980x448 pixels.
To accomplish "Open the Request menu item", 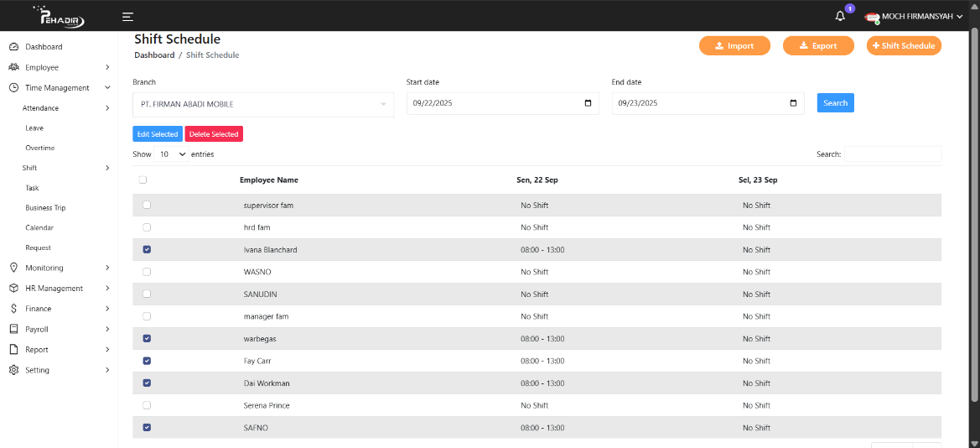I will [x=38, y=247].
